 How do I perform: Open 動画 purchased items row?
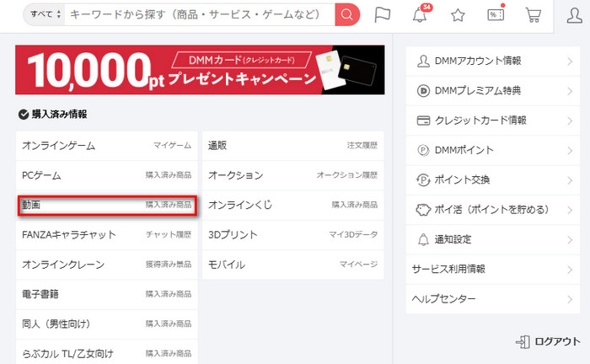107,205
